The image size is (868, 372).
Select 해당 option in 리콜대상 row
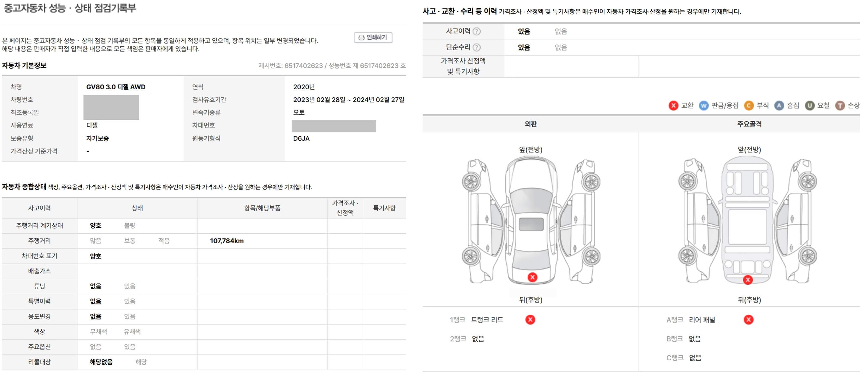pos(141,362)
